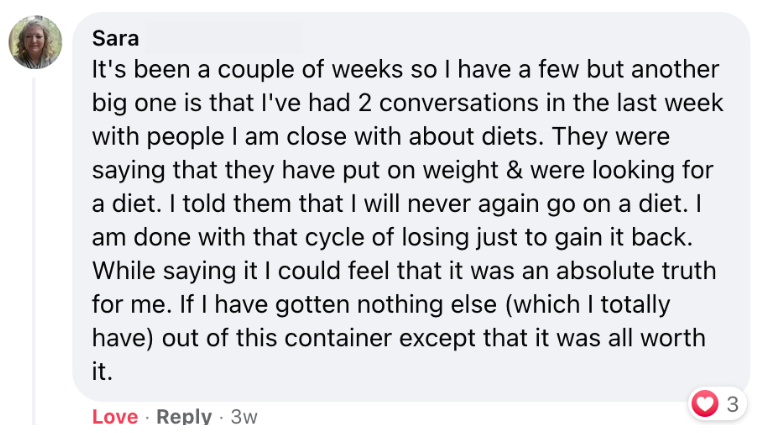
Task: Click the words "all worth" near the end
Action: pos(658,337)
